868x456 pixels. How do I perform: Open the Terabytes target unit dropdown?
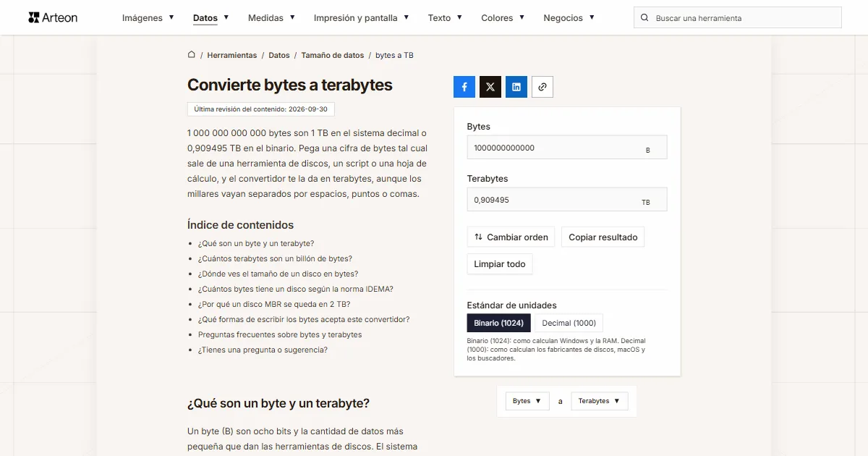point(600,401)
